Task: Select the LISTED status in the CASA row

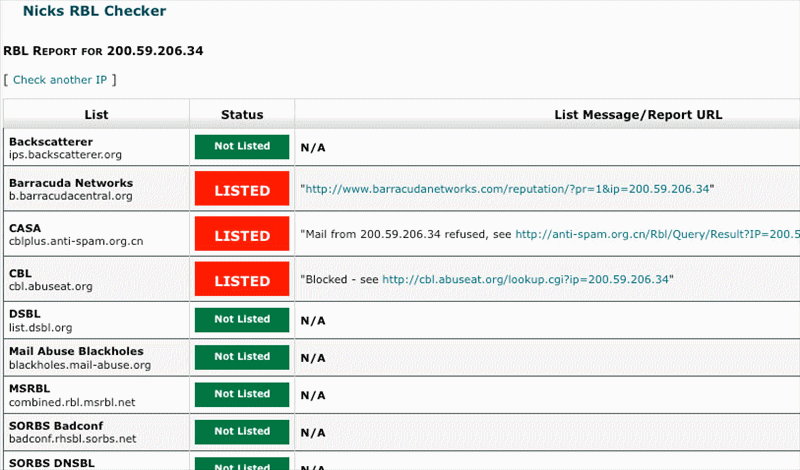Action: pyautogui.click(x=242, y=236)
